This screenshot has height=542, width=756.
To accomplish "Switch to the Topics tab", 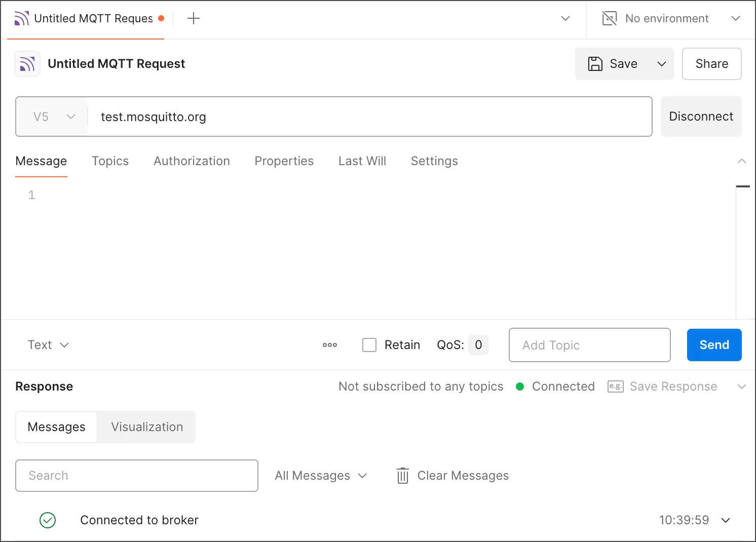I will click(x=110, y=161).
